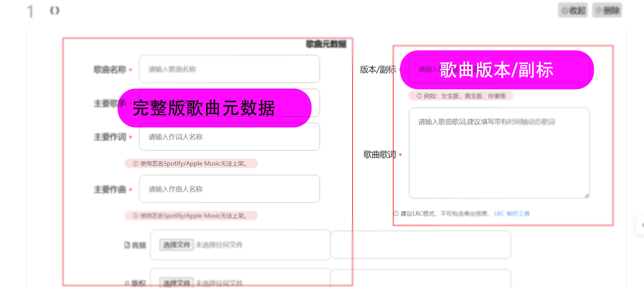This screenshot has width=644, height=288.
Task: Click the code brackets icon beside number 1
Action: click(x=55, y=11)
